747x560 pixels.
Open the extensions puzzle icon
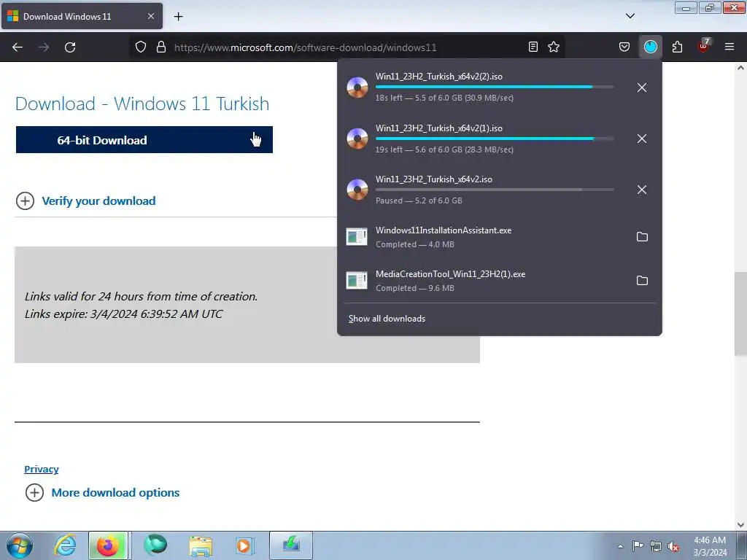pos(677,47)
